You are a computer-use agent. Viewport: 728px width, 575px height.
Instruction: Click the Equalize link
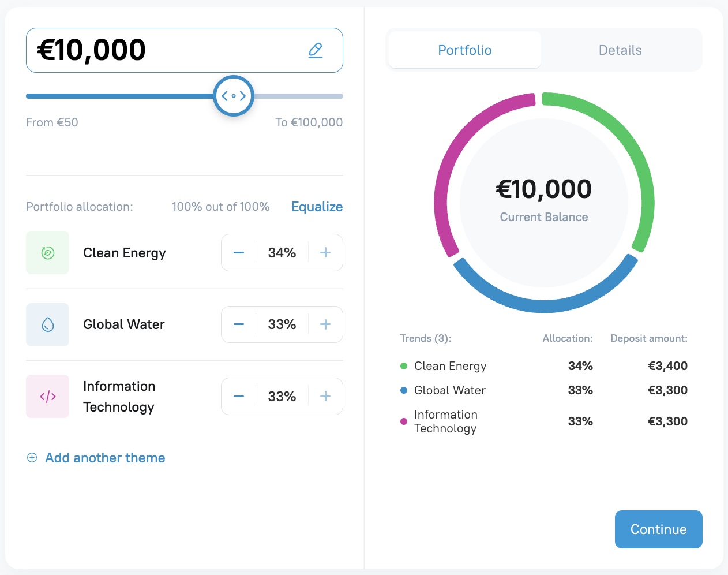pyautogui.click(x=317, y=207)
